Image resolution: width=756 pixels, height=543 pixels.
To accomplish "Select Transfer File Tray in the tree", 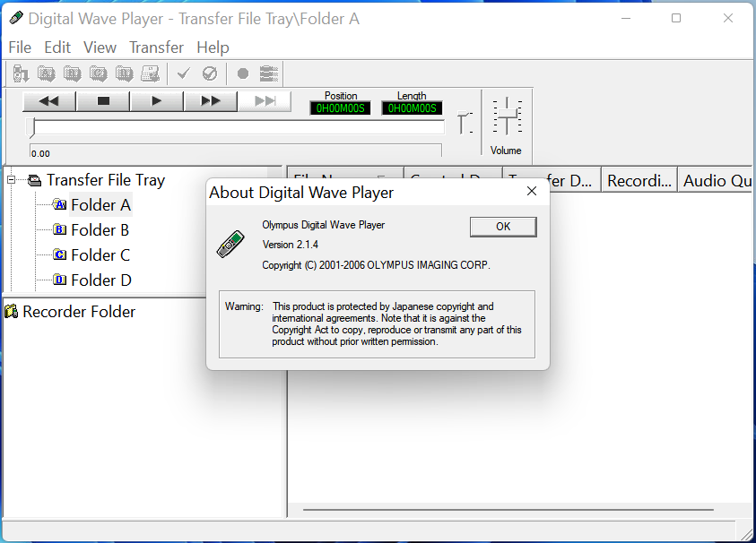I will (106, 180).
